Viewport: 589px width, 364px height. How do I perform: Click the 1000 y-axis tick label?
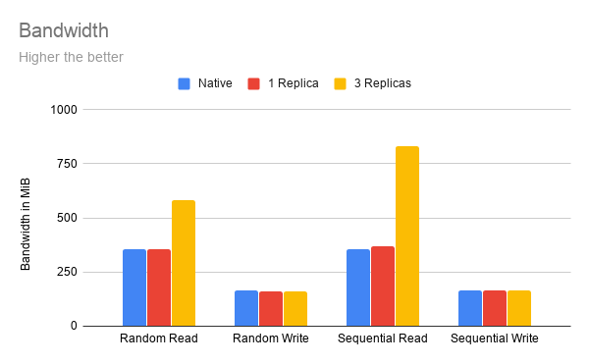[x=64, y=110]
